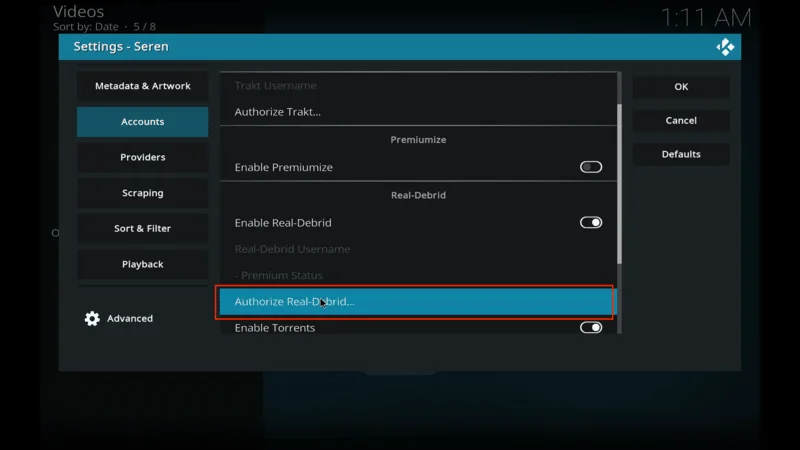Click the Real-Debrid section header
This screenshot has width=800, height=450.
pyautogui.click(x=418, y=195)
